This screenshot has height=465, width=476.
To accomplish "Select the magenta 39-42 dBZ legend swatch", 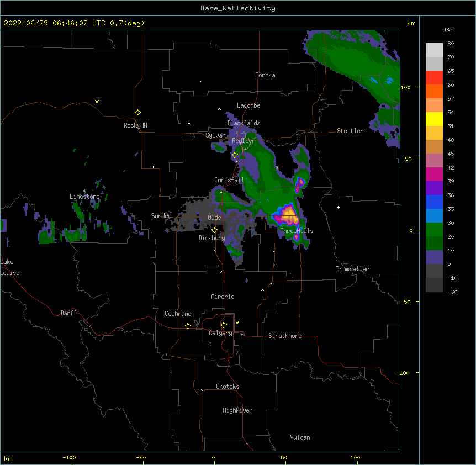I will 434,174.
